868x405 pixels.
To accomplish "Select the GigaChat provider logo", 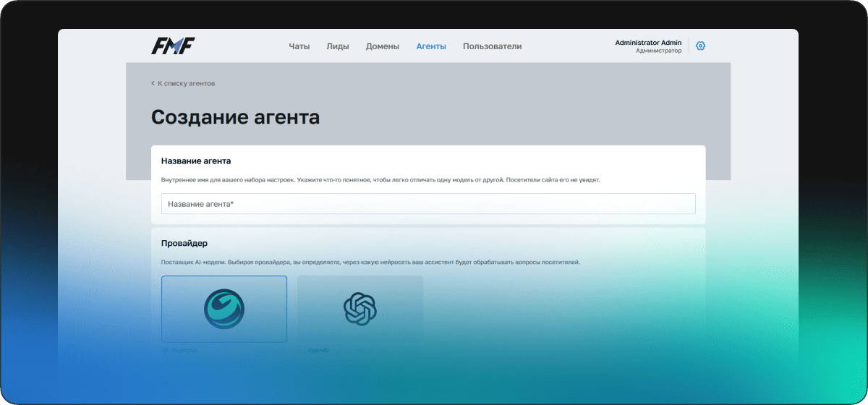I will pos(224,309).
